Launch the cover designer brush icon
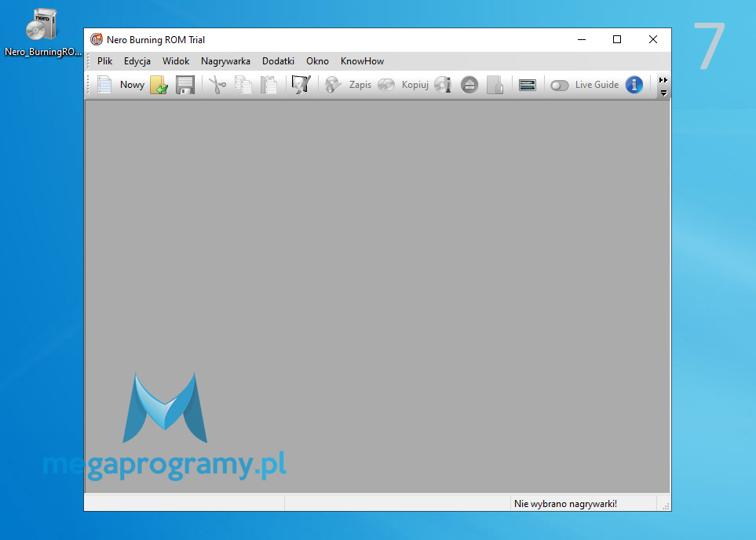 (x=301, y=85)
